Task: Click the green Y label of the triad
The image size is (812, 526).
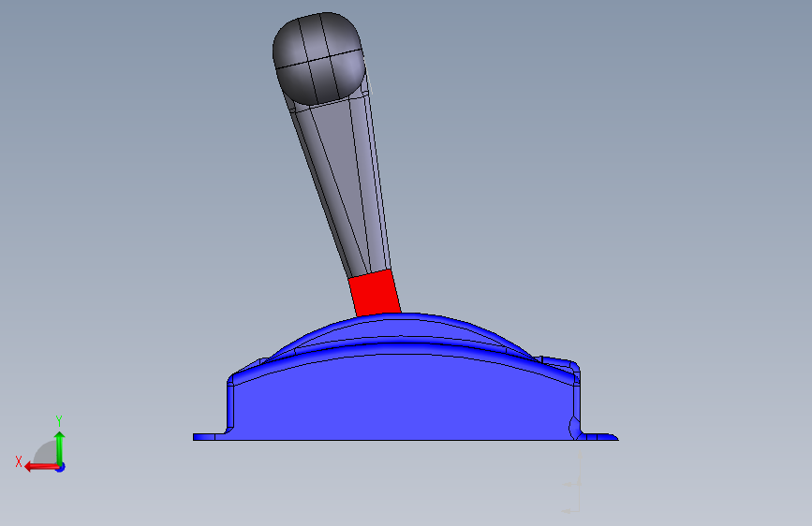Action: coord(59,420)
